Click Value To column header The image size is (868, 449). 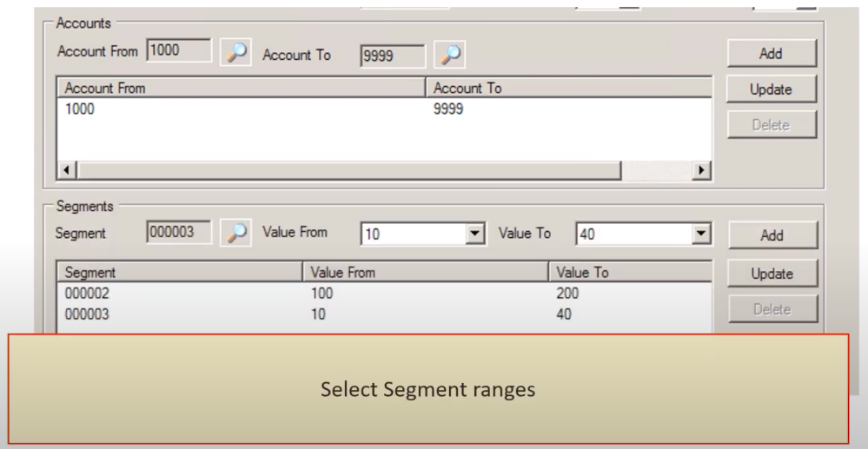click(x=630, y=273)
